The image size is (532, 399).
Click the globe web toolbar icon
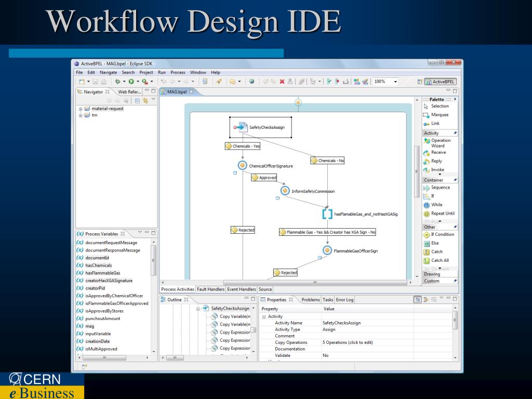click(252, 82)
